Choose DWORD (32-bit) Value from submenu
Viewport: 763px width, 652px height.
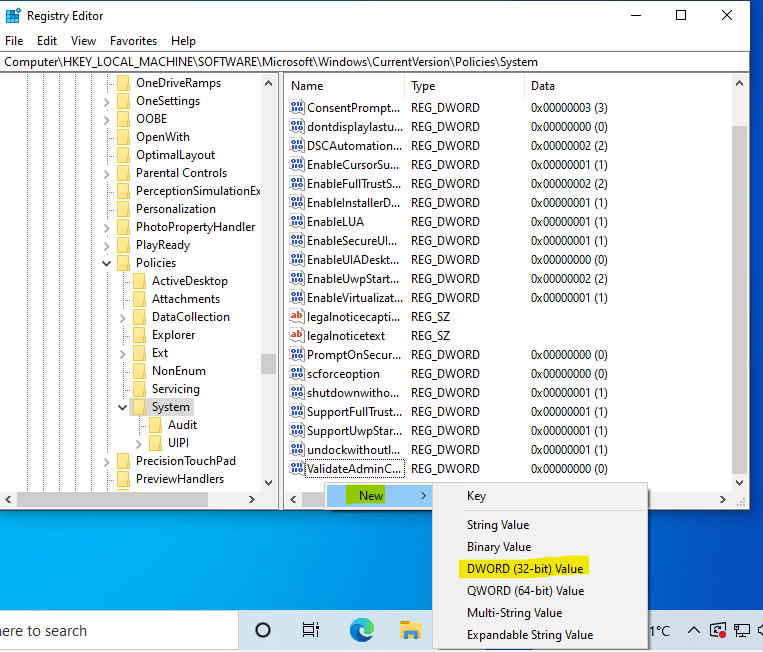tap(525, 569)
